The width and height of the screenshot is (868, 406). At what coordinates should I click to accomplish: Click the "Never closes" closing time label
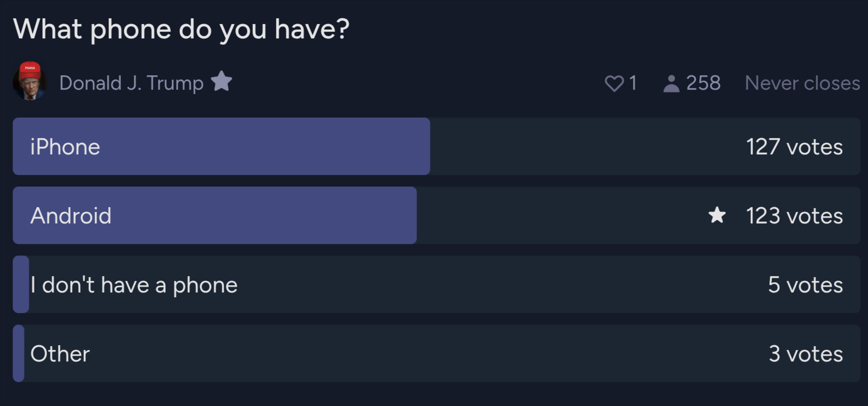tap(802, 83)
